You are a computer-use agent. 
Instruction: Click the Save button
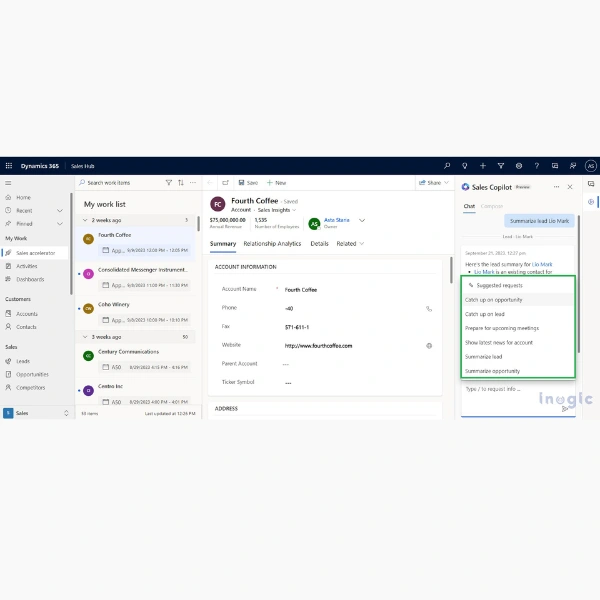248,183
